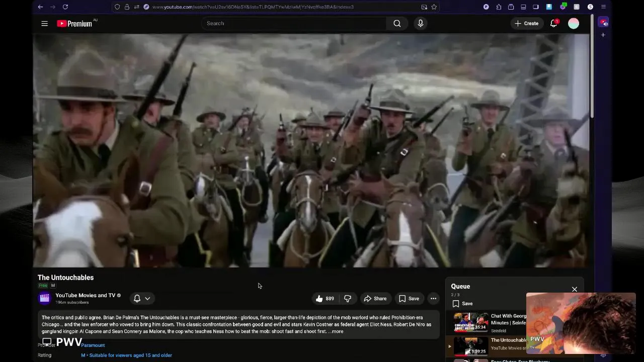The height and width of the screenshot is (362, 644).
Task: Reload the page using the refresh icon
Action: coord(65,7)
